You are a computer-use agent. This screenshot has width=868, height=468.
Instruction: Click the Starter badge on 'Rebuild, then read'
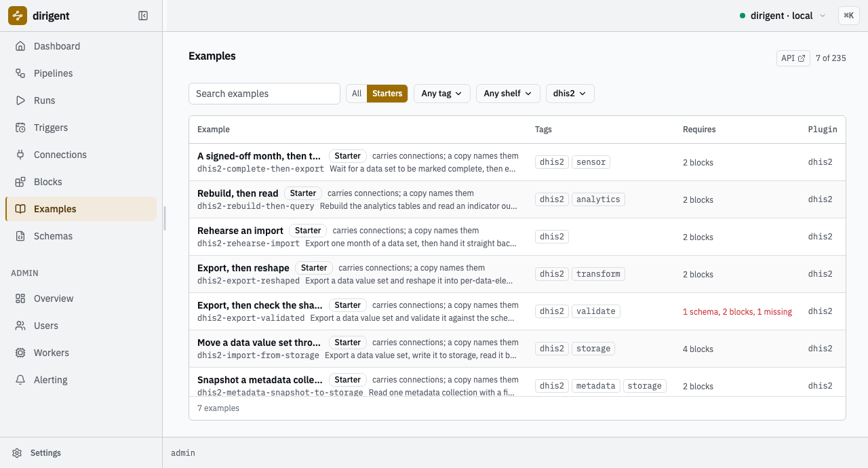(303, 193)
